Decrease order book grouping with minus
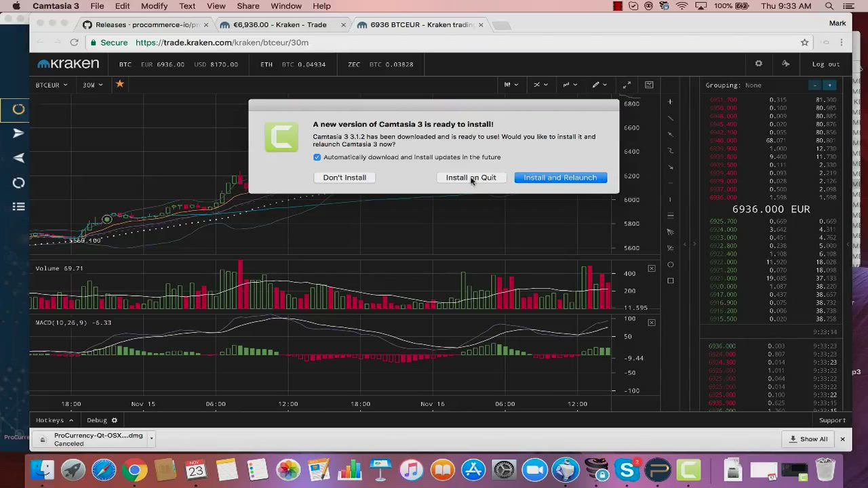The width and height of the screenshot is (868, 488). point(815,85)
